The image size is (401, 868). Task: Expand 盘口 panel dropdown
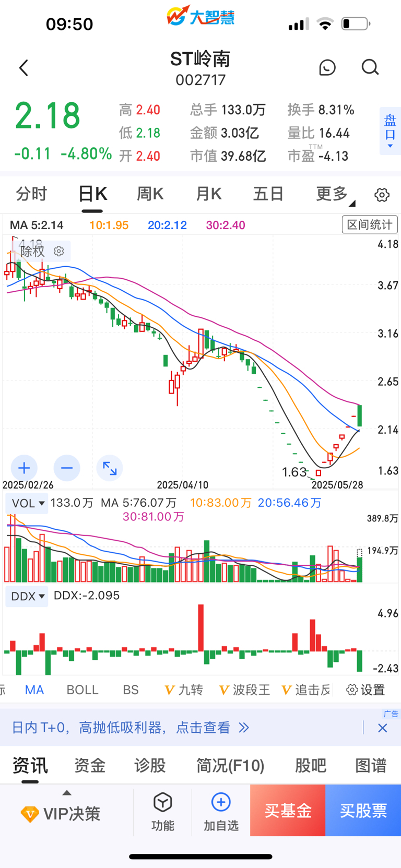tap(390, 132)
